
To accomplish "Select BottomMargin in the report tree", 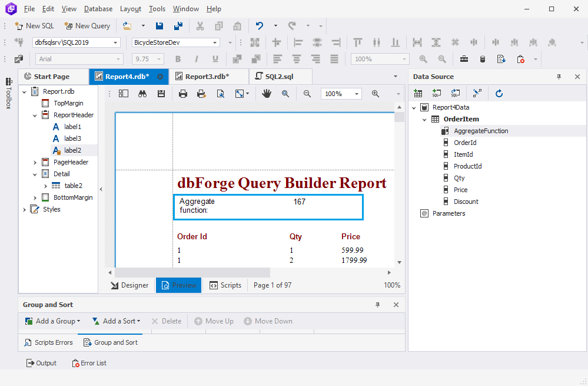I will point(73,197).
